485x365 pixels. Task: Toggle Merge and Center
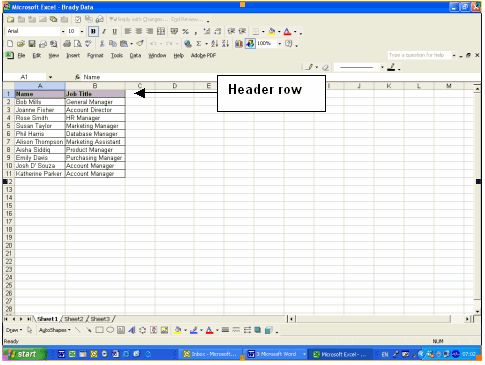161,32
